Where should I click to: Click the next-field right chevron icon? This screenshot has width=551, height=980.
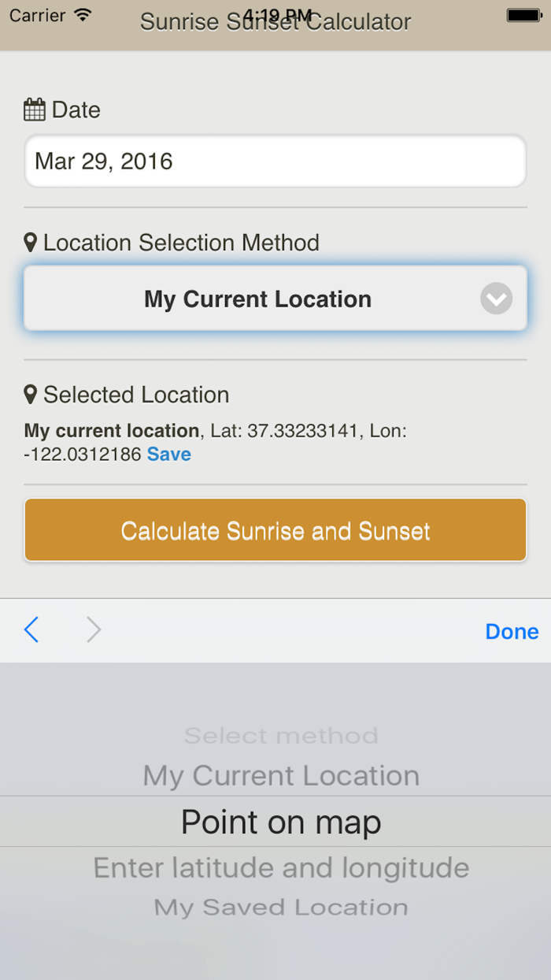click(93, 630)
